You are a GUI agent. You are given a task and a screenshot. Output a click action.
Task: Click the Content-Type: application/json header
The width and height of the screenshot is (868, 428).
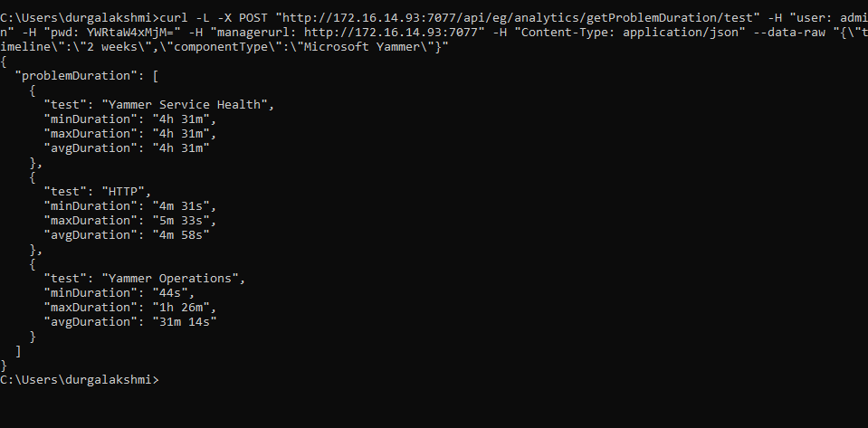coord(630,32)
